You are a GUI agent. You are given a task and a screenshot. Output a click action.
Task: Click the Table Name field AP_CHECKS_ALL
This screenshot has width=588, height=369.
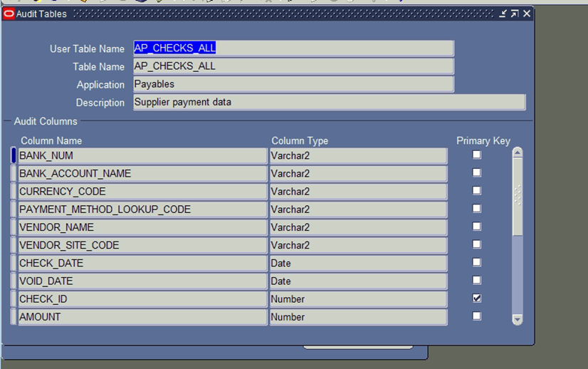[293, 66]
